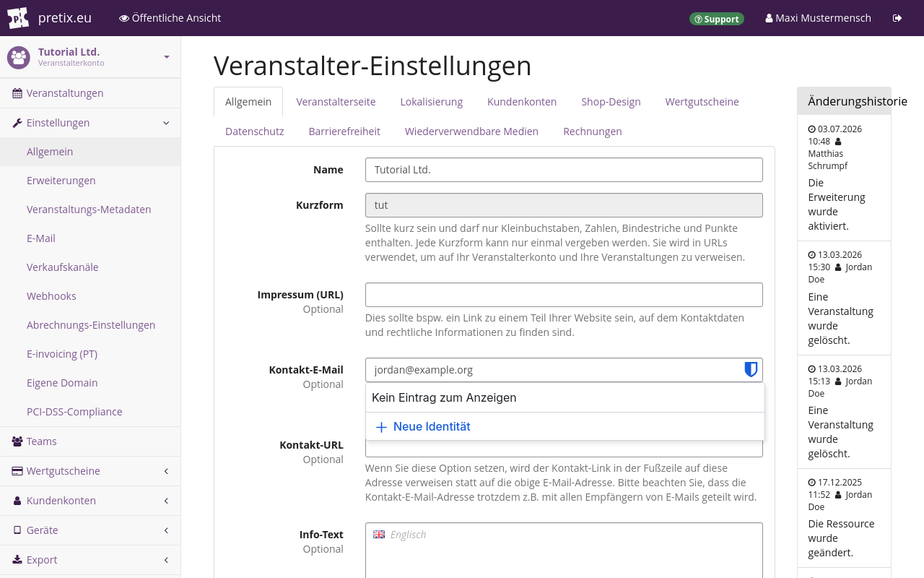Click the pretix logo icon

coord(18,18)
